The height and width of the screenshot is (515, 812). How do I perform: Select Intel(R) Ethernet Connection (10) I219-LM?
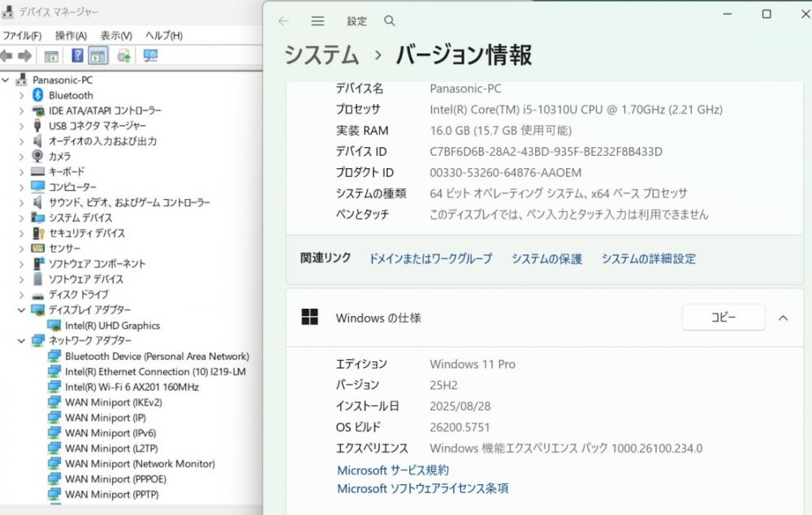coord(155,371)
